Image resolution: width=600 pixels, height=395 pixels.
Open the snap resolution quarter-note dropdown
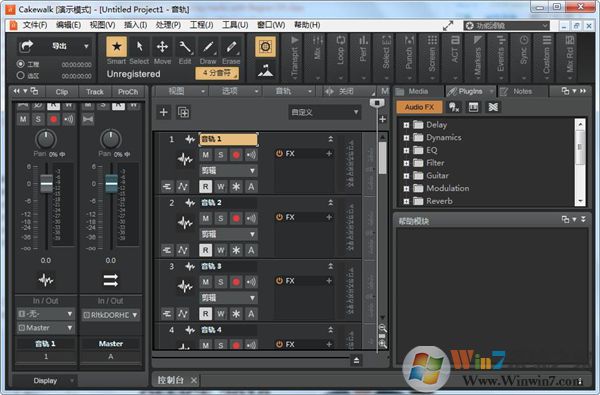coord(217,73)
